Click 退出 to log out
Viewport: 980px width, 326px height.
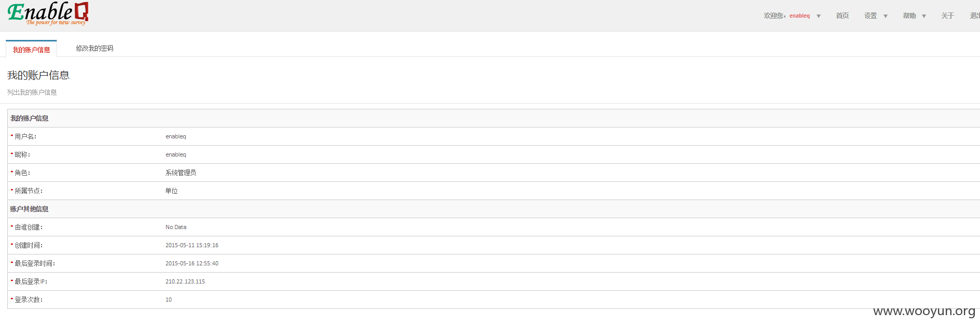coord(975,16)
